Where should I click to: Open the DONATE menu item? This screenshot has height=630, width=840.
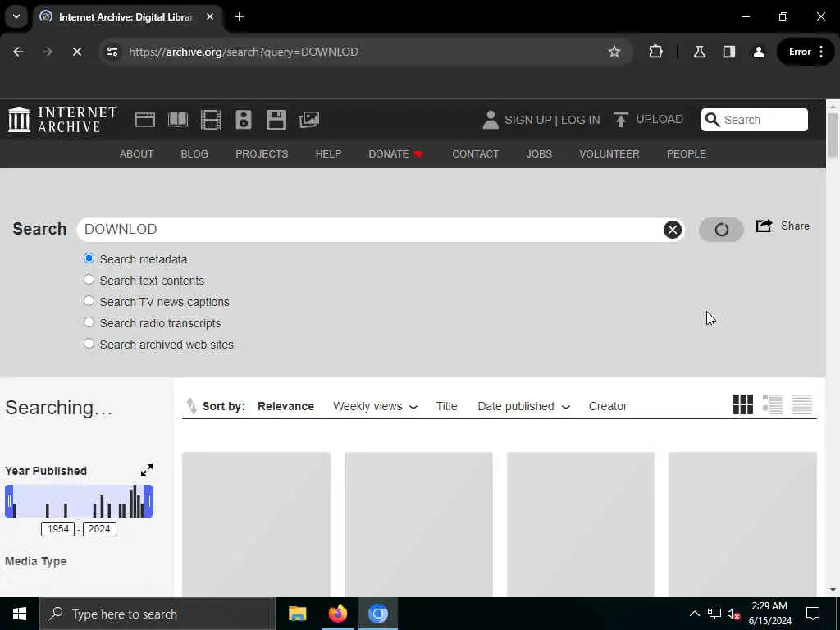(395, 153)
